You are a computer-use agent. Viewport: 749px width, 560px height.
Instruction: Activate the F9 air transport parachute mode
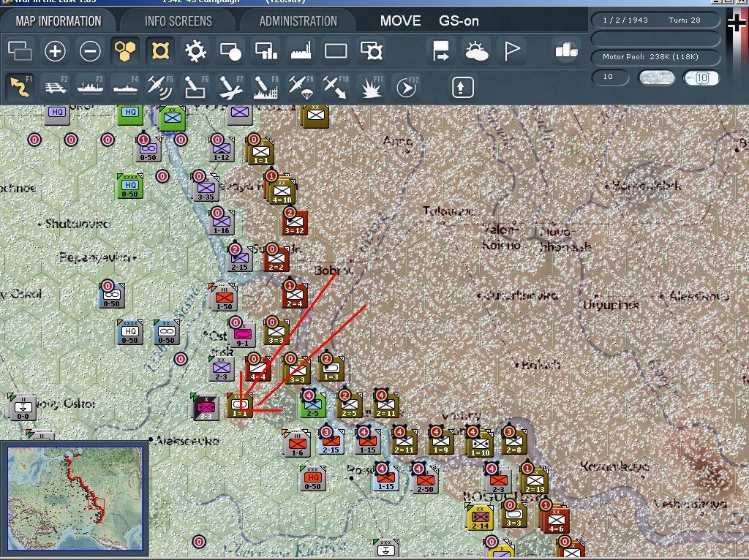301,86
